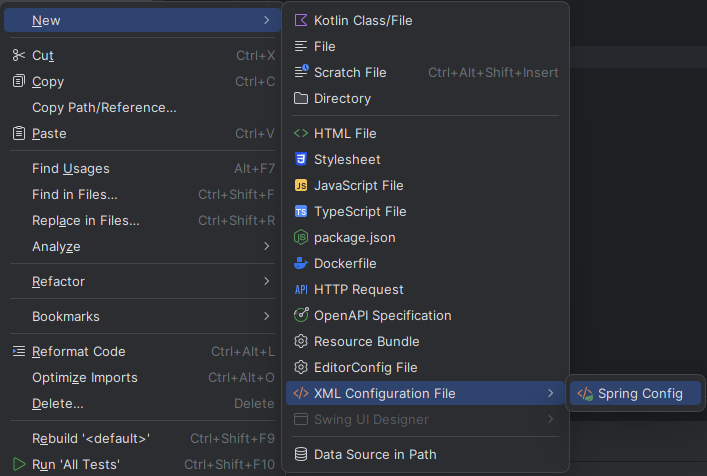The height and width of the screenshot is (476, 707).
Task: Click the OpenAPI Specification icon
Action: pyautogui.click(x=301, y=315)
